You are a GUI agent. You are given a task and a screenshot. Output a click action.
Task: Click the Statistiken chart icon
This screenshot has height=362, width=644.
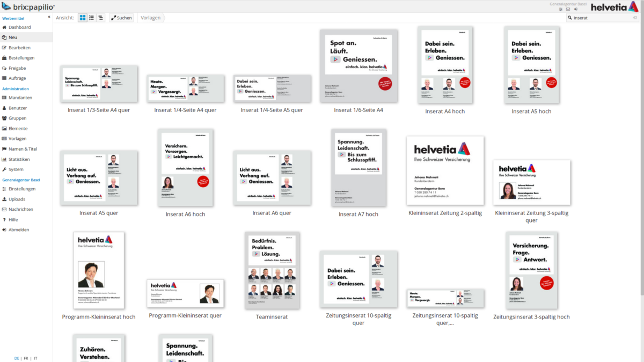tap(4, 159)
